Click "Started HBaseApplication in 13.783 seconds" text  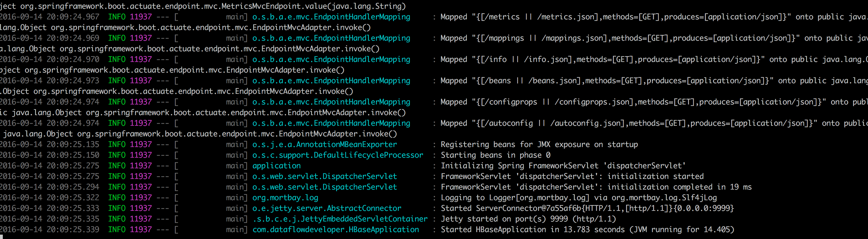[x=532, y=230]
